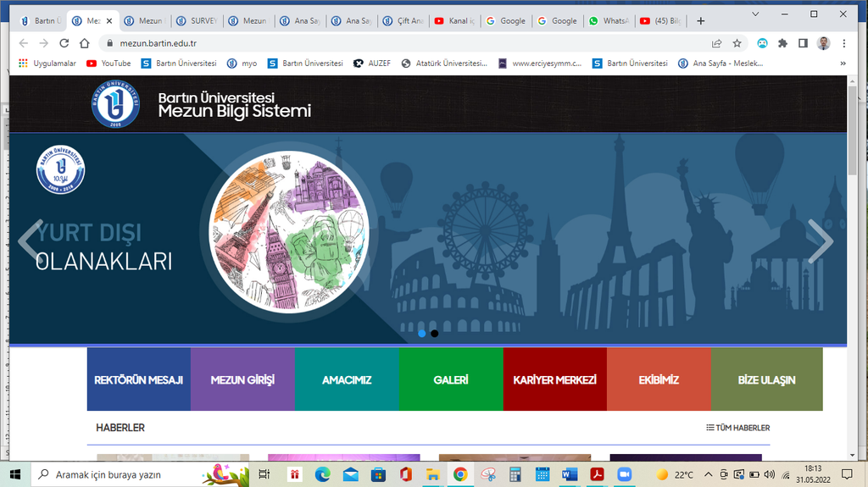This screenshot has width=868, height=487.
Task: Bookmark this page with the star icon
Action: 737,43
